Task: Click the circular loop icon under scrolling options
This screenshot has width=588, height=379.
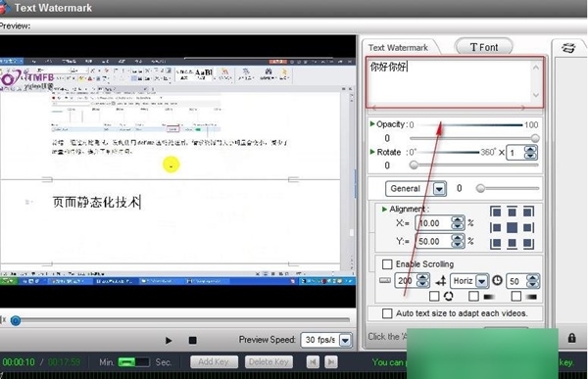Action: coord(449,296)
